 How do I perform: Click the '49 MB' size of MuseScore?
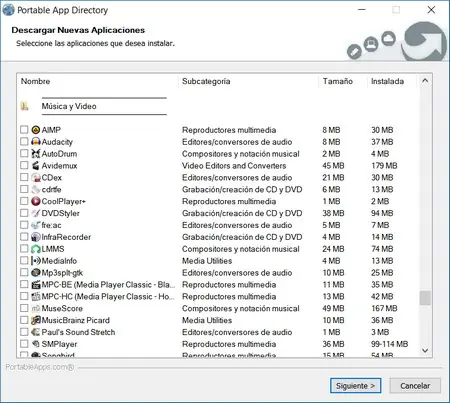(x=333, y=308)
